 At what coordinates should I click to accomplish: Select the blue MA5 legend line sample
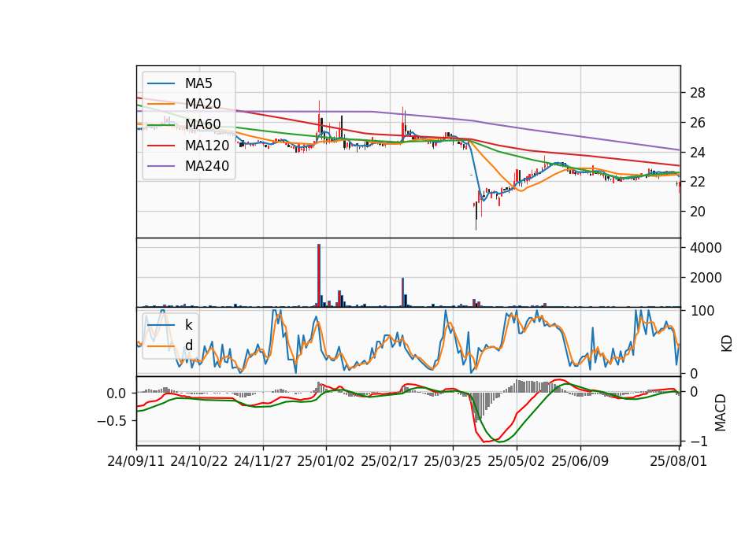coord(161,83)
